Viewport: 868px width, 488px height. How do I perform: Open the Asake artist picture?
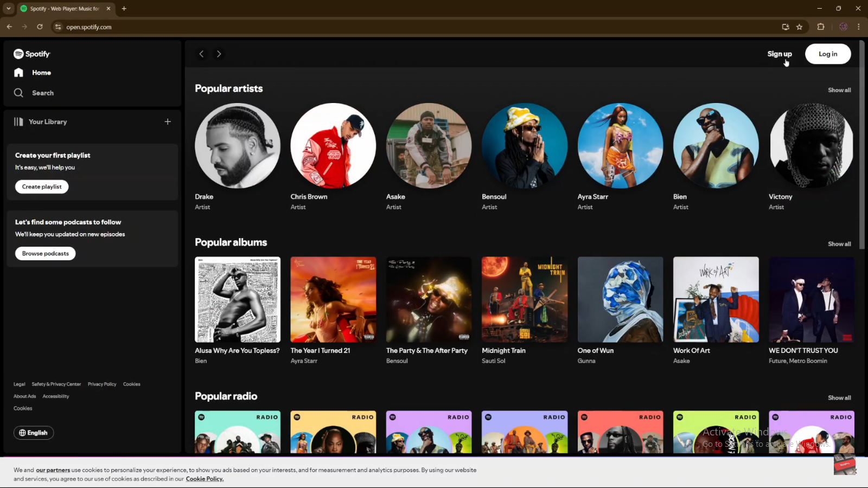pyautogui.click(x=429, y=146)
